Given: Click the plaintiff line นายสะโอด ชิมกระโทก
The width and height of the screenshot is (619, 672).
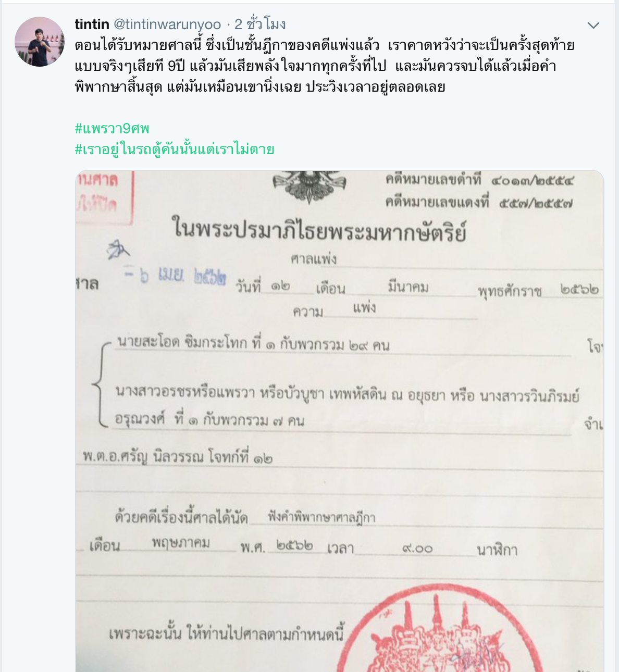Looking at the screenshot, I should pyautogui.click(x=253, y=343).
